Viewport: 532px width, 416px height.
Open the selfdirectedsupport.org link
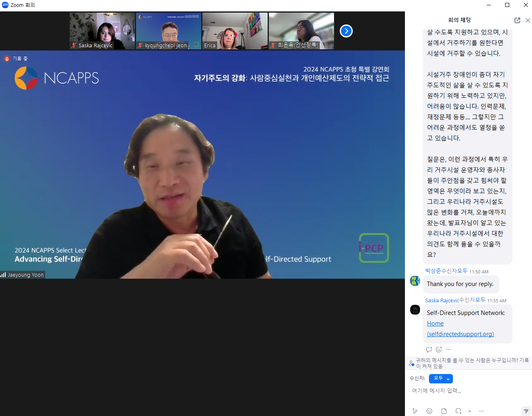[460, 334]
